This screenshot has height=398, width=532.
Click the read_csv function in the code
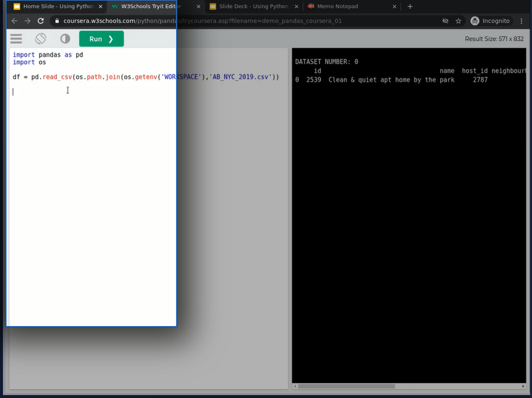coord(58,77)
